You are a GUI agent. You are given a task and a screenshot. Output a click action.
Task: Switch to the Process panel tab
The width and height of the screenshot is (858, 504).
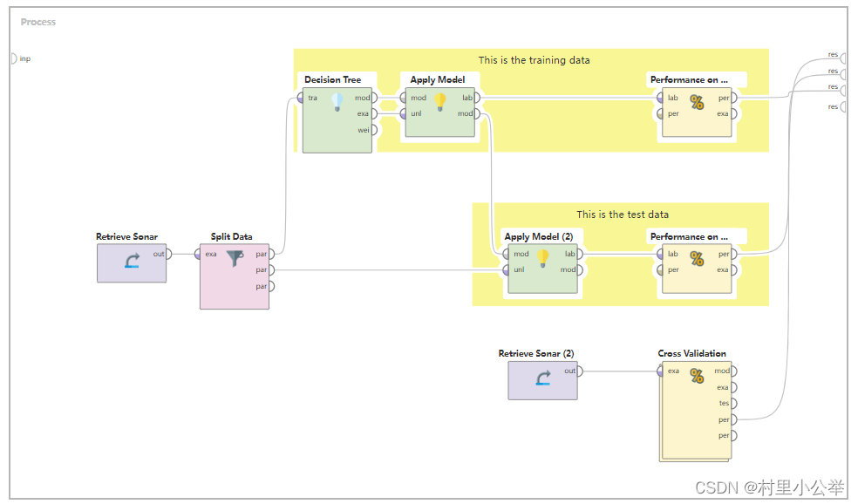[37, 22]
